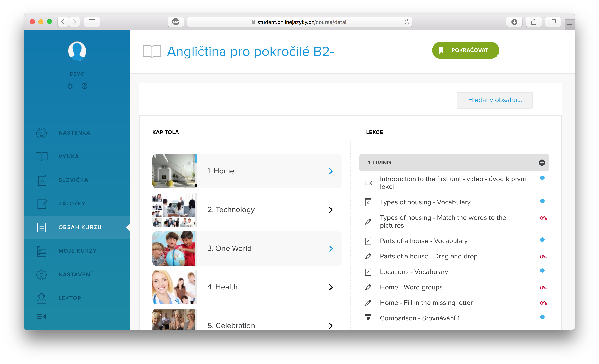Click the Safari share icon

click(x=534, y=22)
